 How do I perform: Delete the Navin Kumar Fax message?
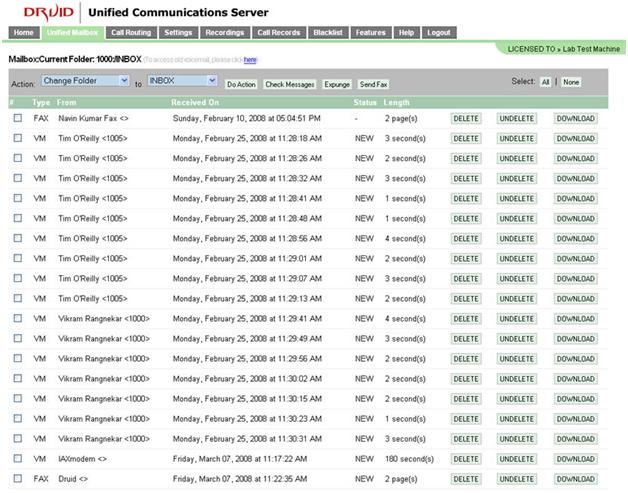[466, 118]
